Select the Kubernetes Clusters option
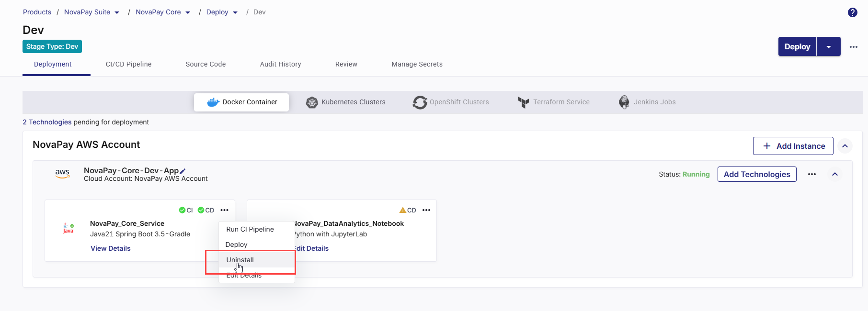The height and width of the screenshot is (311, 868). click(346, 102)
